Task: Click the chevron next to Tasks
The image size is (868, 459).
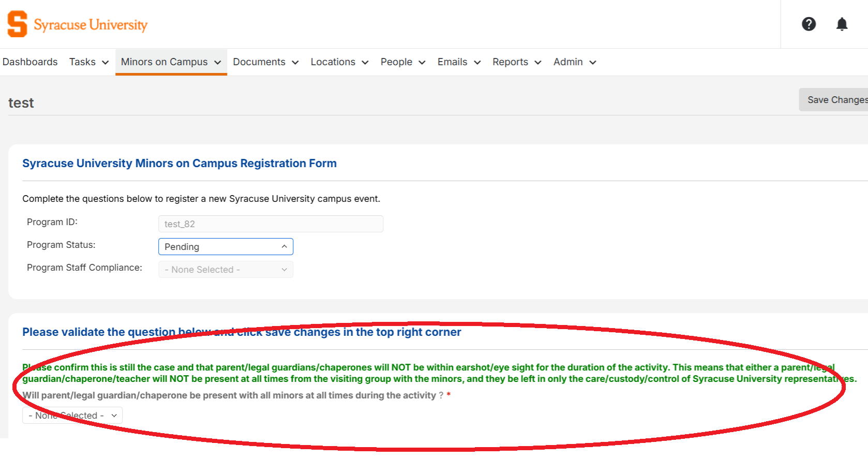Action: 106,63
